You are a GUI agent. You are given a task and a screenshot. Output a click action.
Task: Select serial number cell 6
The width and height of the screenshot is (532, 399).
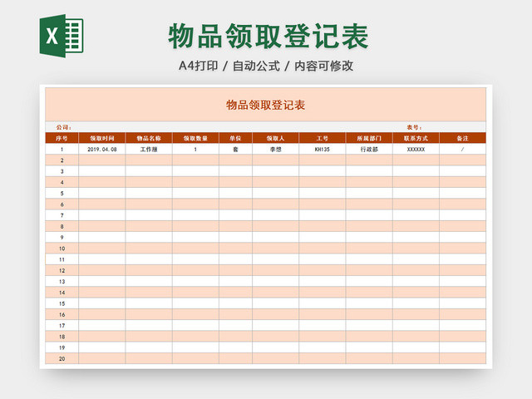click(62, 204)
